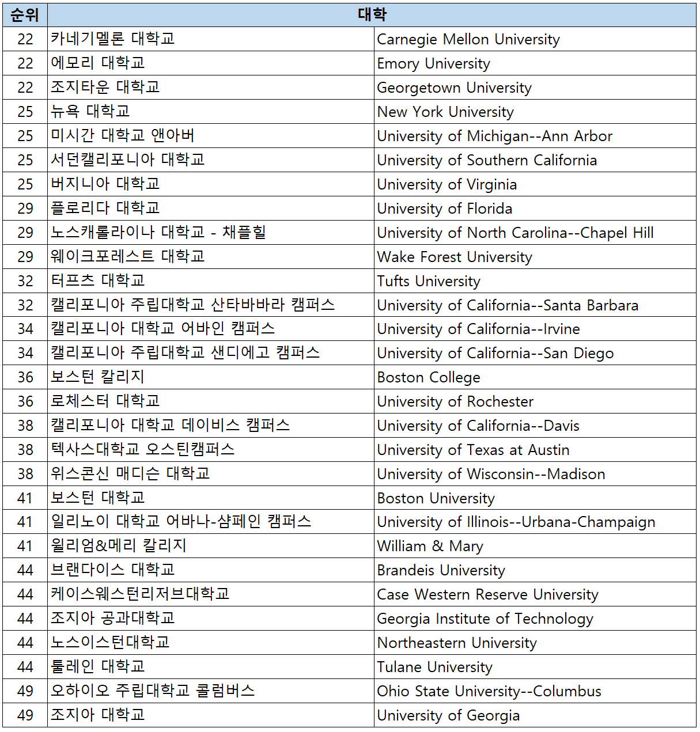Select cell 캘리포니아 주립대학교 샌디에고 캠퍼스
This screenshot has width=700, height=732.
pos(211,353)
